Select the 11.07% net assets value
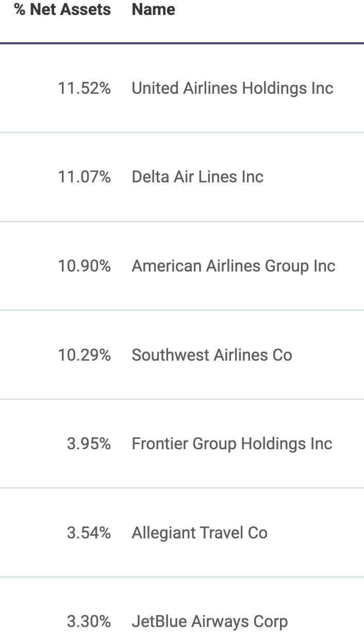The image size is (364, 644). click(x=84, y=177)
